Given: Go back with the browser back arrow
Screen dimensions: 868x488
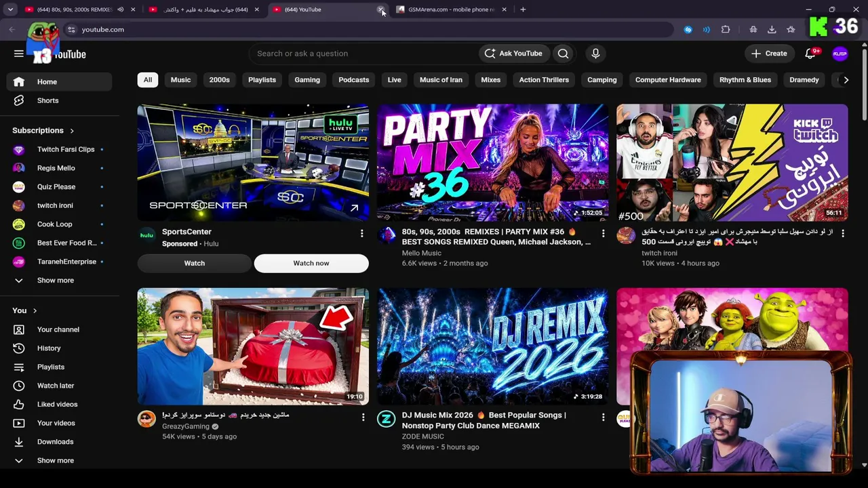Looking at the screenshot, I should click(x=12, y=30).
